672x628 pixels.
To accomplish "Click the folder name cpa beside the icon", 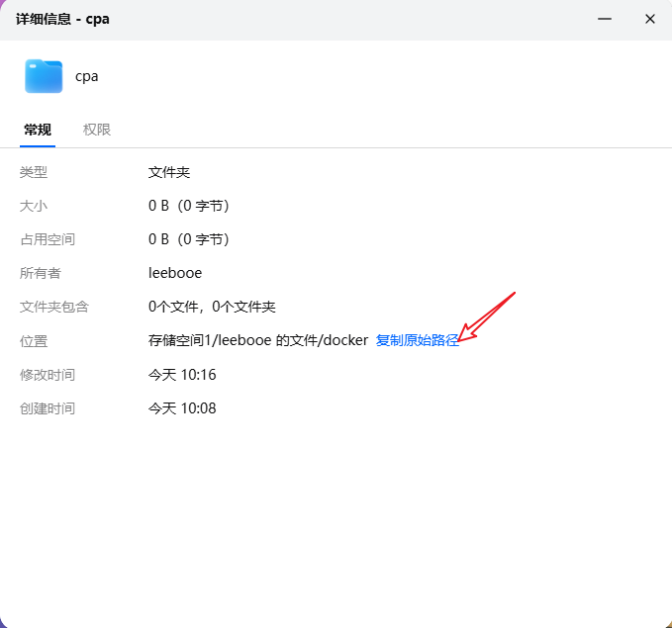I will (x=86, y=77).
